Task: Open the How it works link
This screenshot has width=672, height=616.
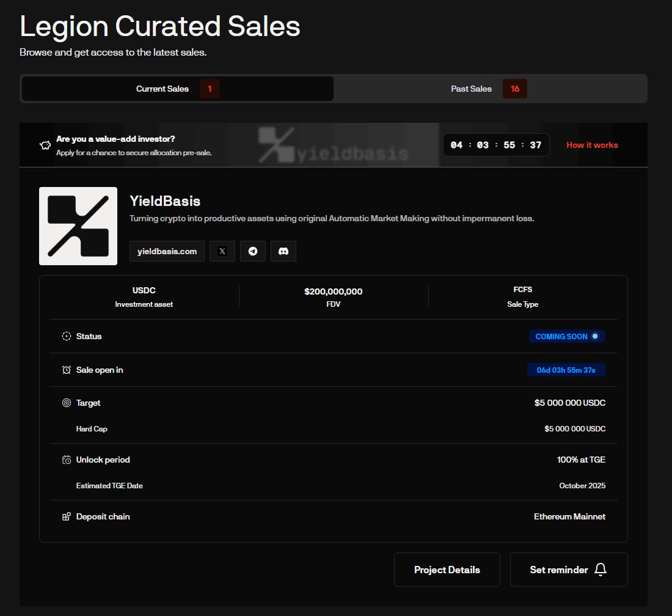Action: [x=592, y=145]
